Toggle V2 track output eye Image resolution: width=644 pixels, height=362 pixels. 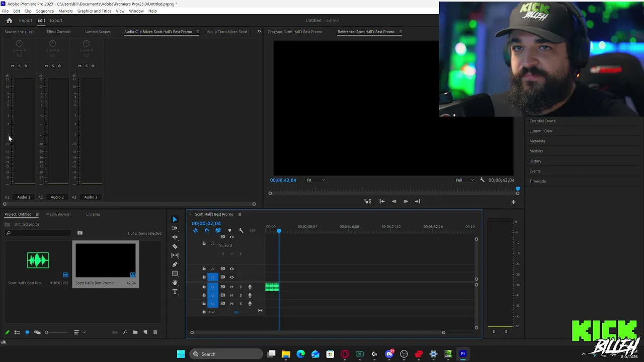click(x=231, y=268)
